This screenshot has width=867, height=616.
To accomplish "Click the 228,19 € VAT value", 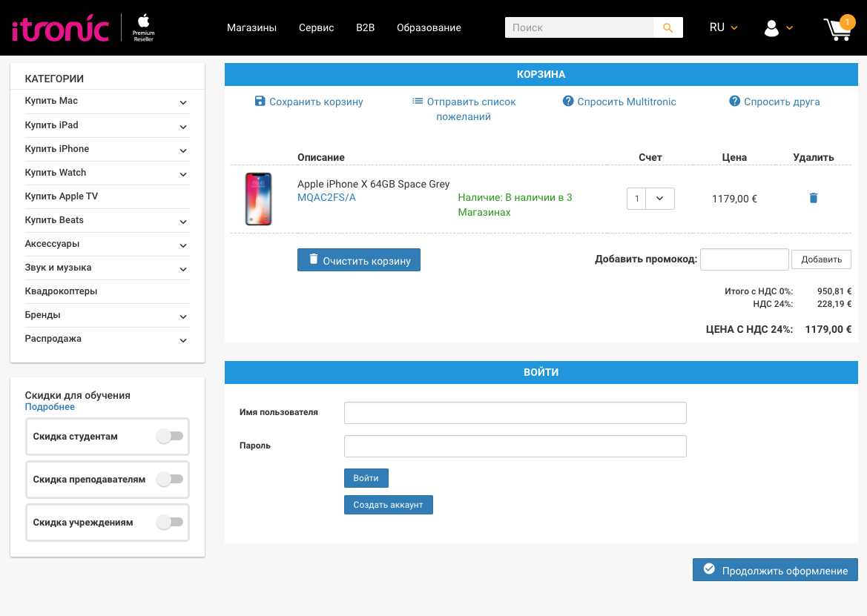I will pyautogui.click(x=834, y=304).
